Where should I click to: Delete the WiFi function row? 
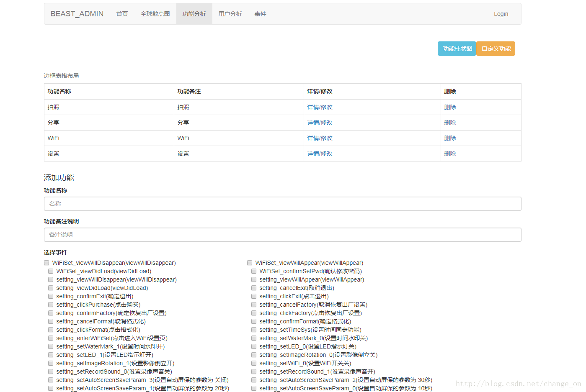[x=450, y=138]
